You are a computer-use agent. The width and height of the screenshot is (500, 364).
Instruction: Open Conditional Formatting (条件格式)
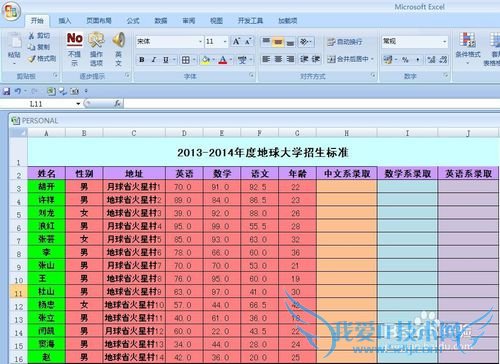(x=468, y=49)
